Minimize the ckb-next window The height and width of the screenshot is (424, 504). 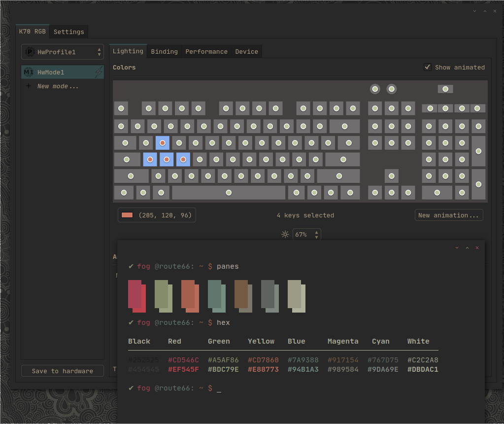coord(474,11)
